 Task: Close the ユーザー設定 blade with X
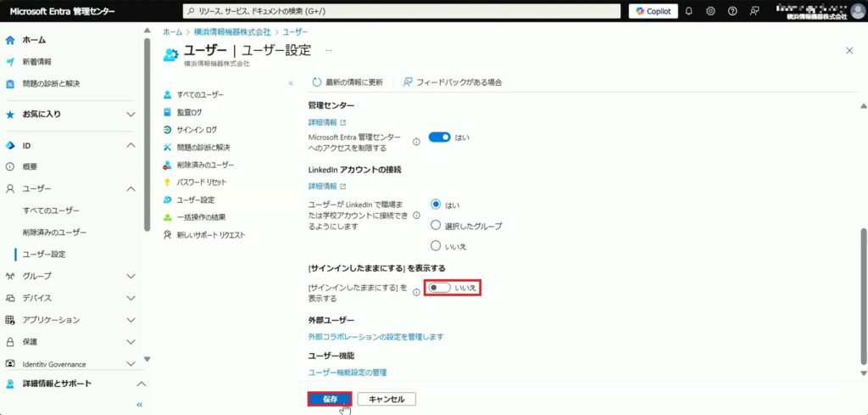point(849,50)
